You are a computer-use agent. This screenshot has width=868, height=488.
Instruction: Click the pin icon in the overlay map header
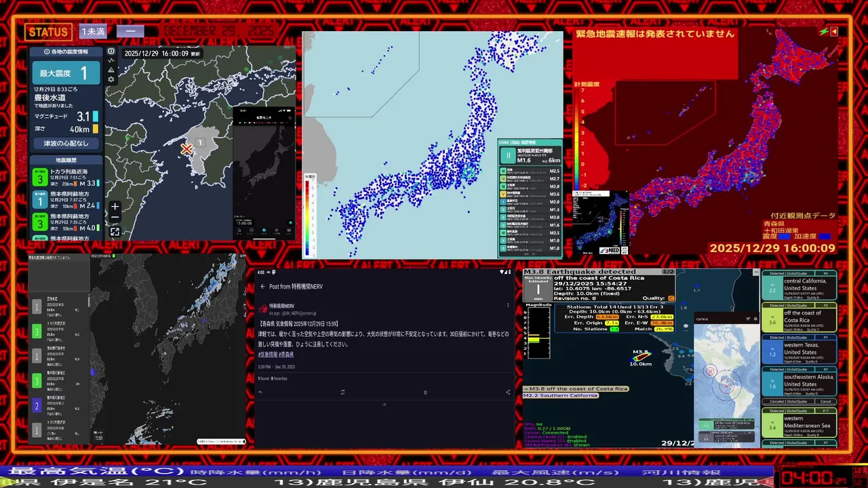(748, 319)
